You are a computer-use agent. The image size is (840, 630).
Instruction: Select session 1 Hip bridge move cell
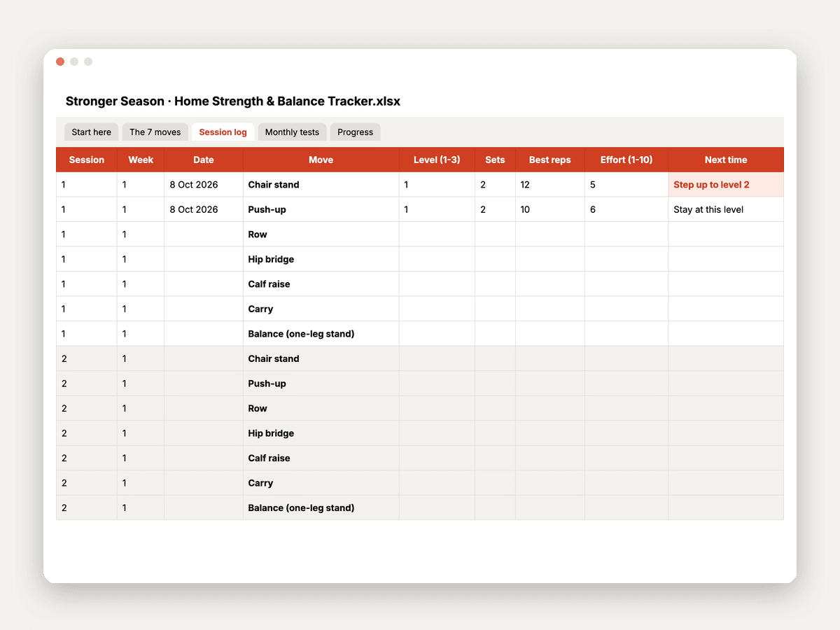point(321,259)
